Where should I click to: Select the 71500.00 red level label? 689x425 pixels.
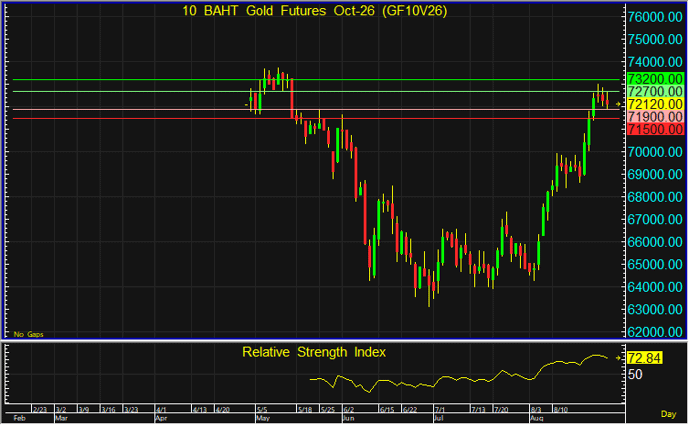coord(656,129)
